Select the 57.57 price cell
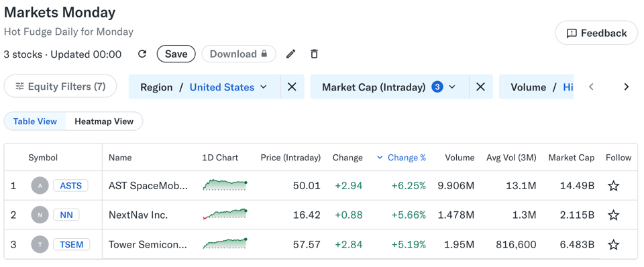The height and width of the screenshot is (267, 644). coord(307,245)
